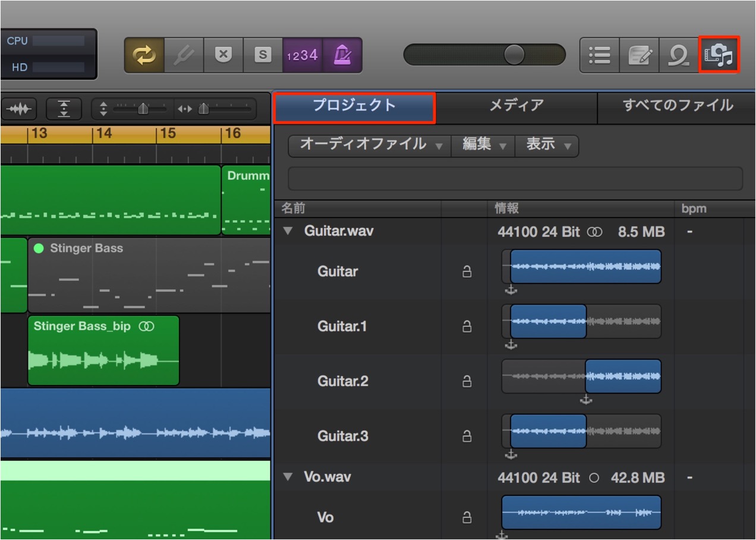Open the Apple Loops browser icon

point(679,55)
